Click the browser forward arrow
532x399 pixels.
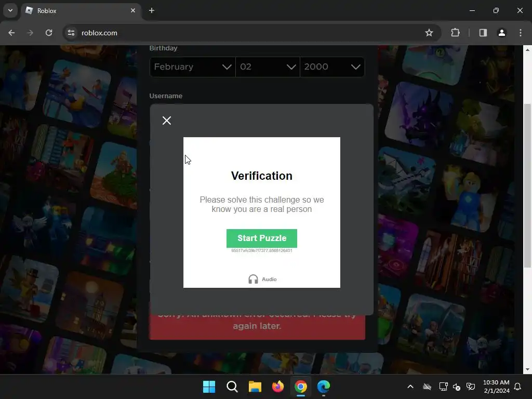pos(30,33)
